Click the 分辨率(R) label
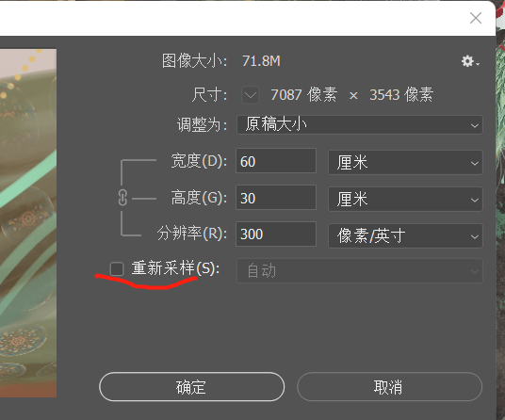This screenshot has height=420, width=505. (x=192, y=234)
